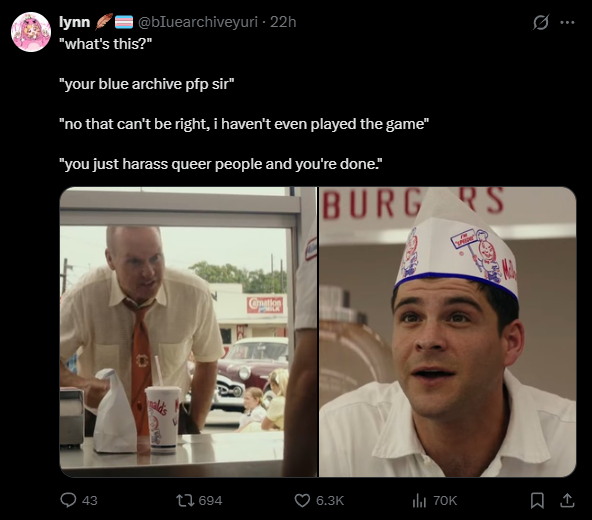This screenshot has height=520, width=592.
Task: Click the trans flag emoji beside the name
Action: click(x=124, y=22)
